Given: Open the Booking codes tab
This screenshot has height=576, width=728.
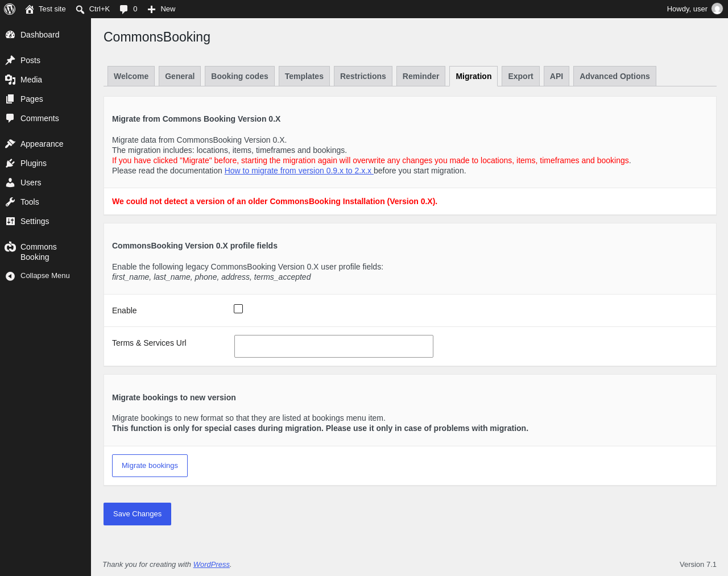Looking at the screenshot, I should tap(239, 76).
